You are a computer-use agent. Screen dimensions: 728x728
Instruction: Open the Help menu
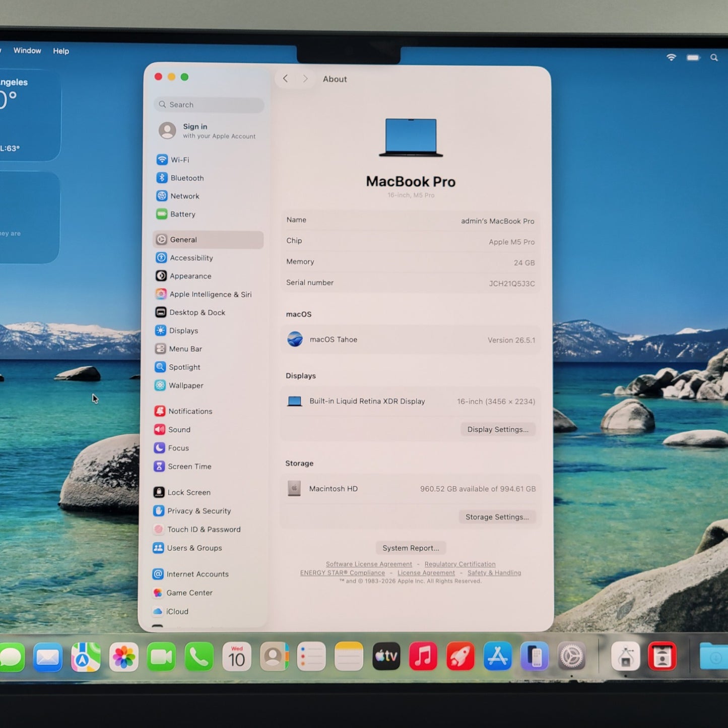click(x=61, y=51)
